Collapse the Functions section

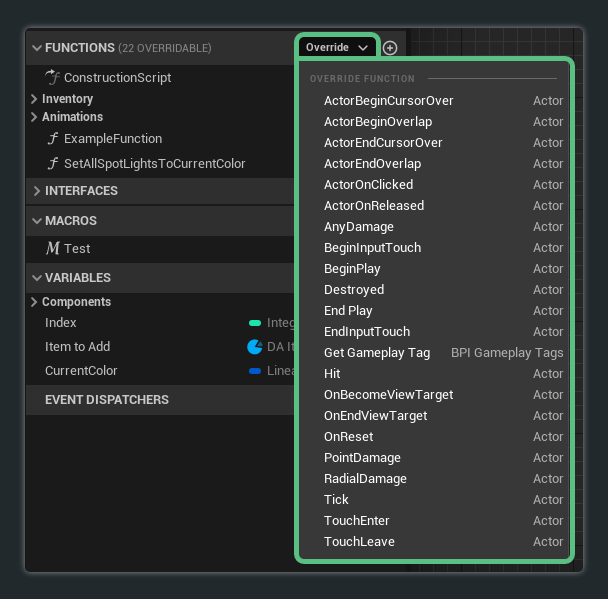pos(36,48)
